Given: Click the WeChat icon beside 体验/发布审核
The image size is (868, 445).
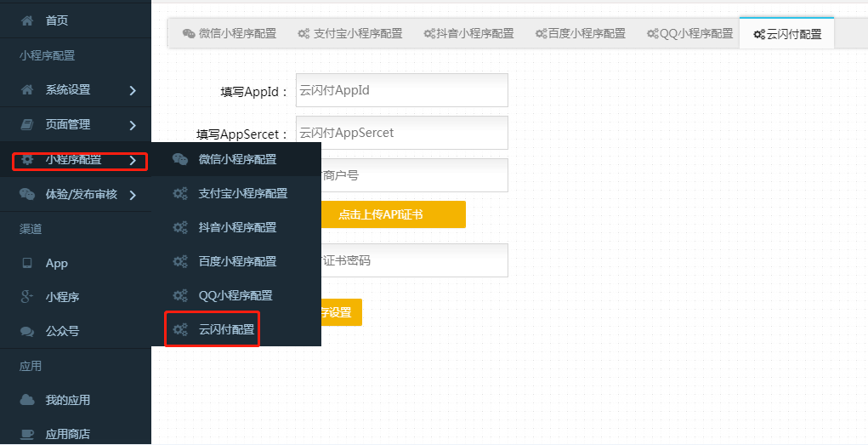Looking at the screenshot, I should click(x=26, y=195).
